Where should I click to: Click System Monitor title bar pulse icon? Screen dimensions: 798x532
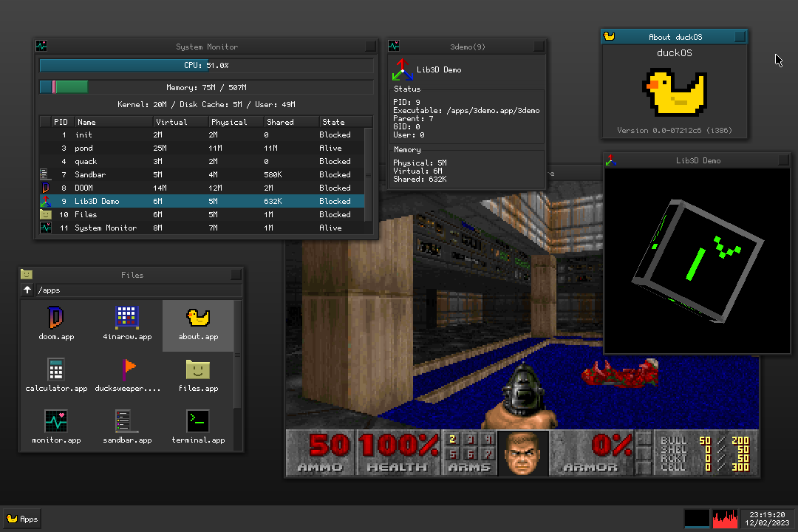pyautogui.click(x=41, y=47)
